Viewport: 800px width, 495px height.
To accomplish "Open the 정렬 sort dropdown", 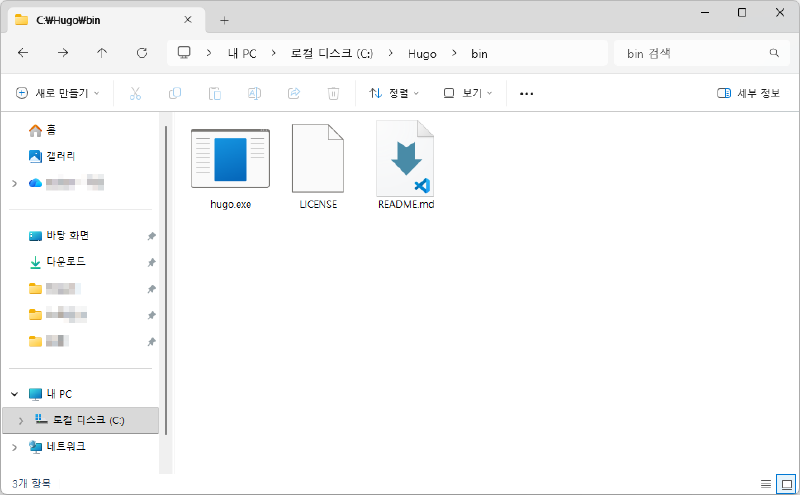I will tap(394, 93).
